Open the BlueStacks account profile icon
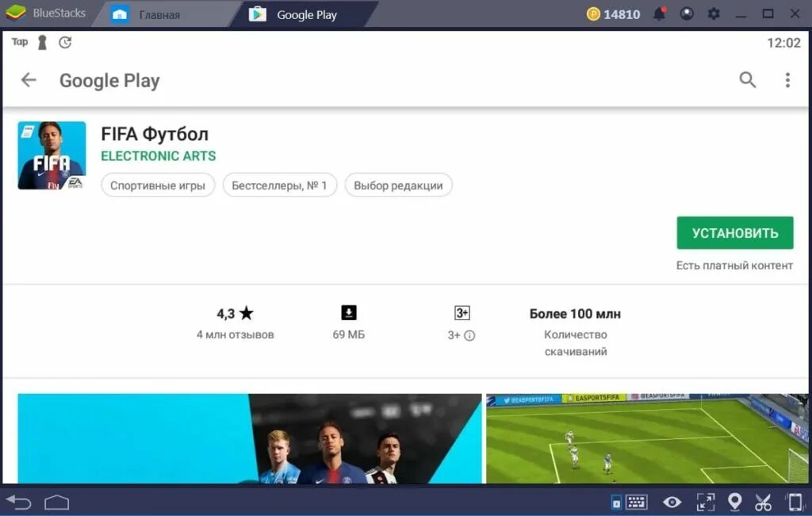812x516 pixels. coord(687,13)
